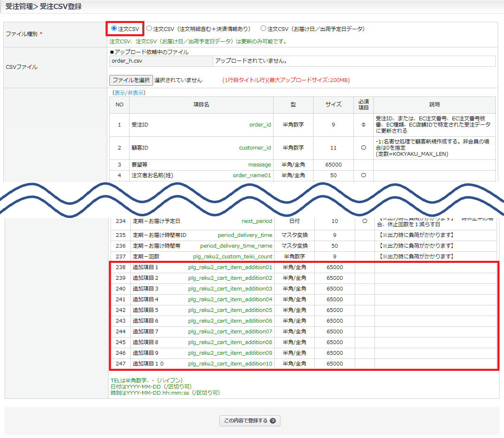Click the customer_id field name
The height and width of the screenshot is (438, 504).
[255, 148]
